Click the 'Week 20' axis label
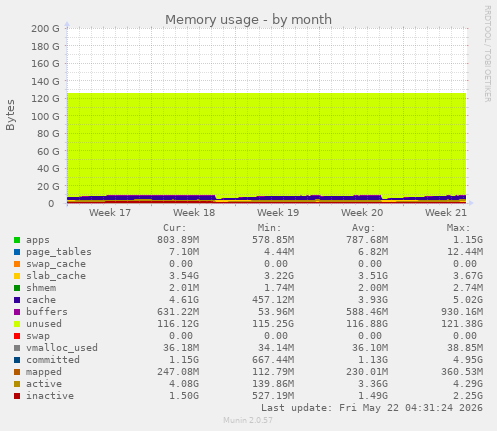This screenshot has height=431, width=497. tap(362, 213)
